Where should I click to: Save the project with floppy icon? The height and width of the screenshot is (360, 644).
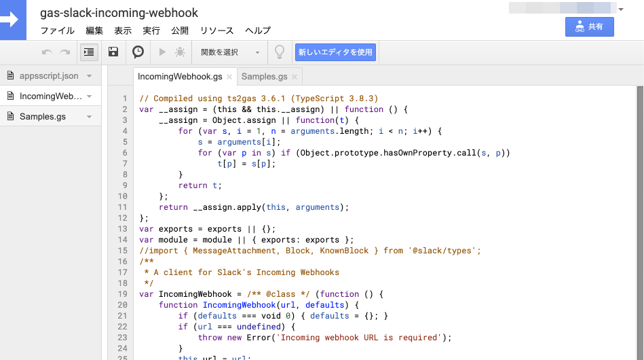[113, 52]
